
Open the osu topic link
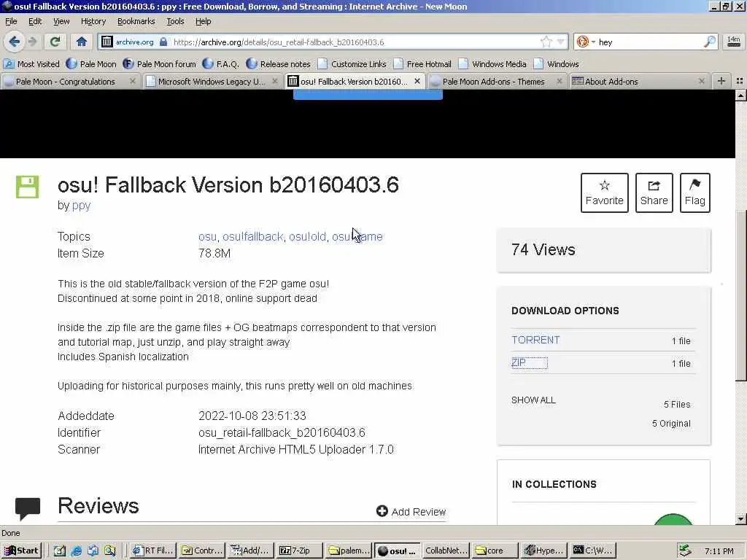(x=207, y=237)
